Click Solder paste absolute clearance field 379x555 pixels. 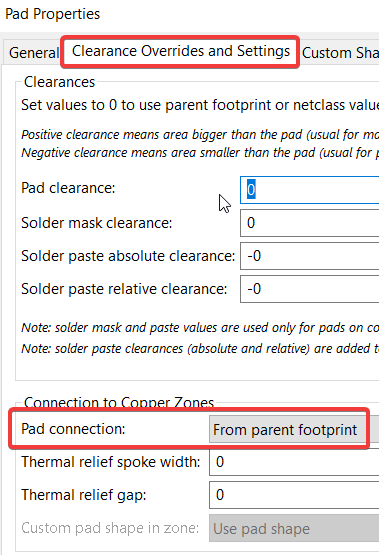(x=310, y=256)
